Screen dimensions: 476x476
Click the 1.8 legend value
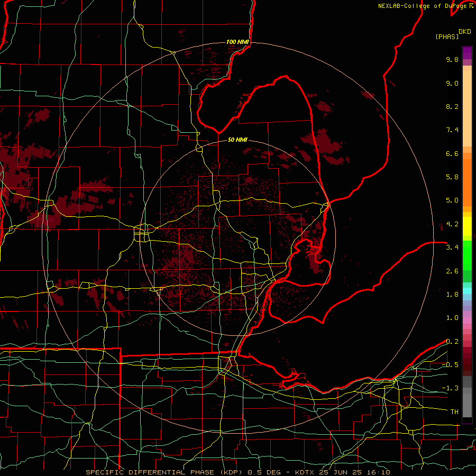click(x=452, y=295)
